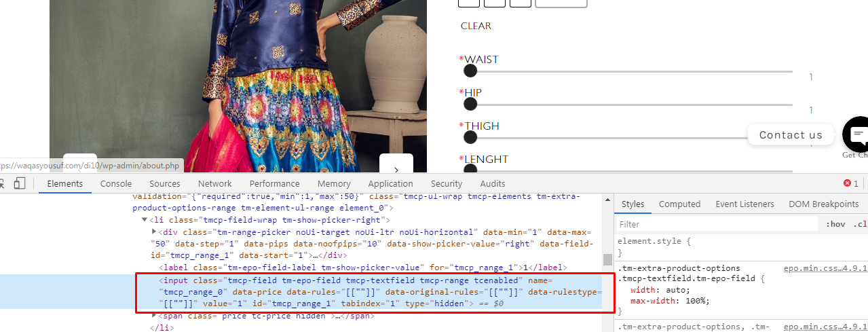Screen dimensions: 868x332
Task: Click the styles Filter input field
Action: tap(716, 224)
